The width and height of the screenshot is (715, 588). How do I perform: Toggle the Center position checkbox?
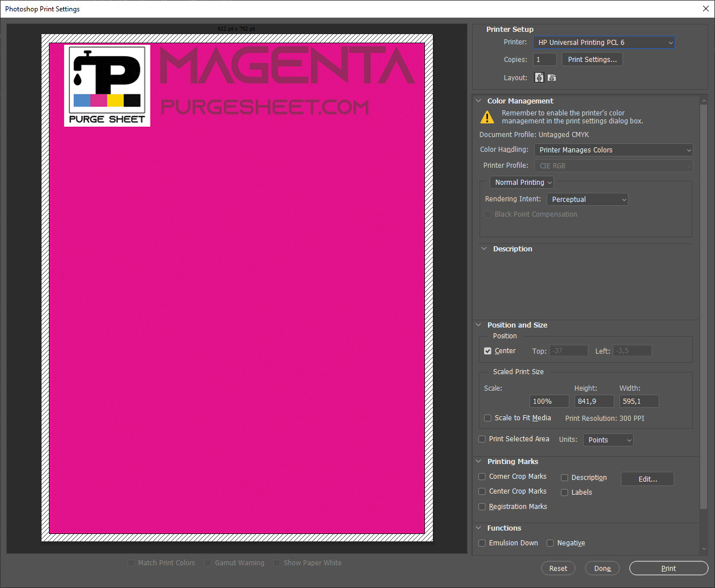coord(487,351)
